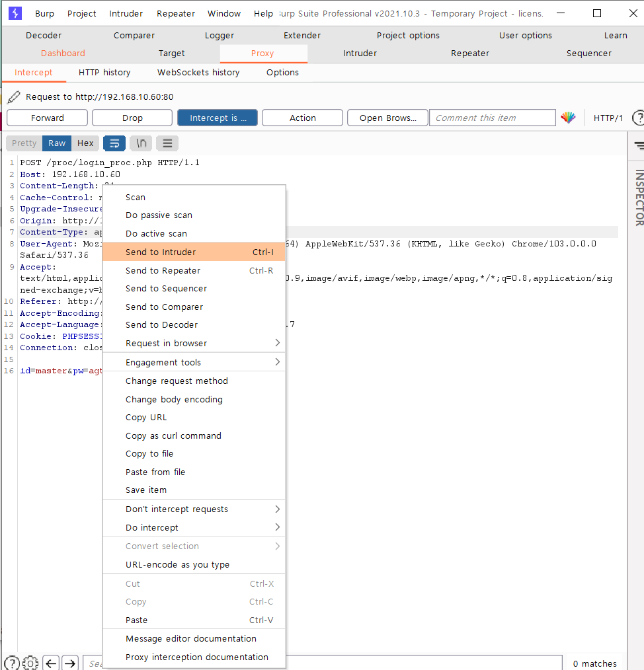
Task: Select Do passive scan
Action: (x=194, y=215)
